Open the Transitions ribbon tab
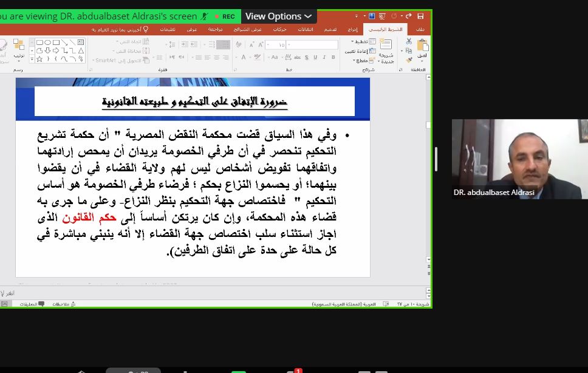 tap(306, 29)
